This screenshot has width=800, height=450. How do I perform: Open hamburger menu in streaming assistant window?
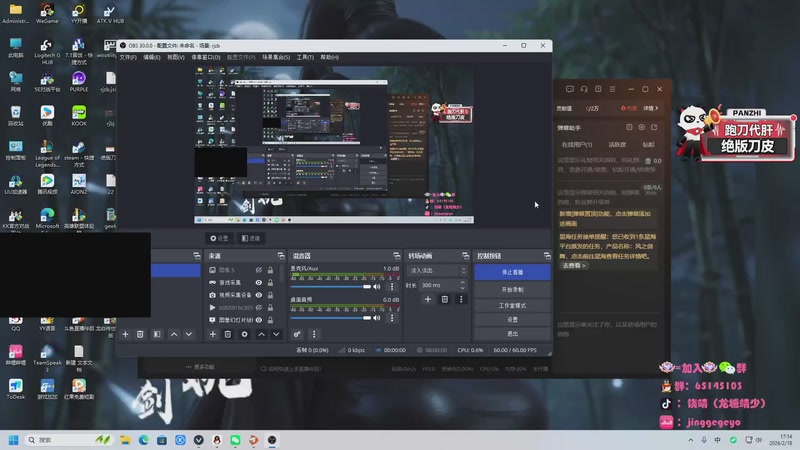[612, 89]
